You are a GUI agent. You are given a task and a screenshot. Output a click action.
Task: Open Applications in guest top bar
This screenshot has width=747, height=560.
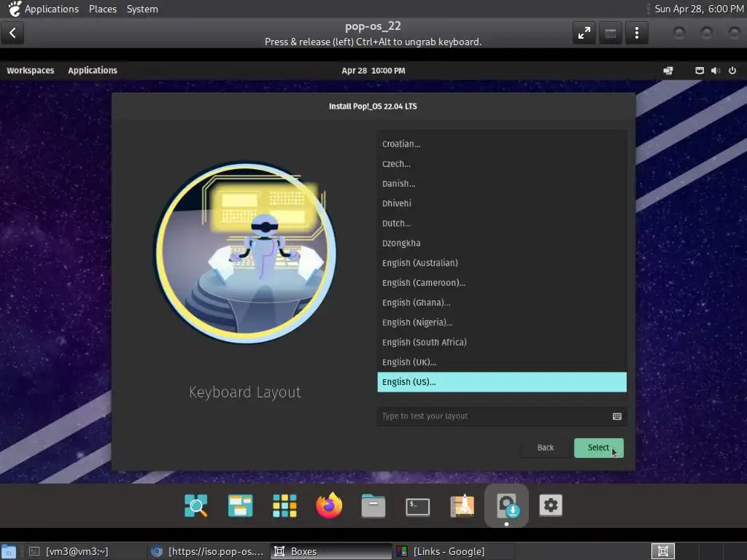(x=93, y=71)
